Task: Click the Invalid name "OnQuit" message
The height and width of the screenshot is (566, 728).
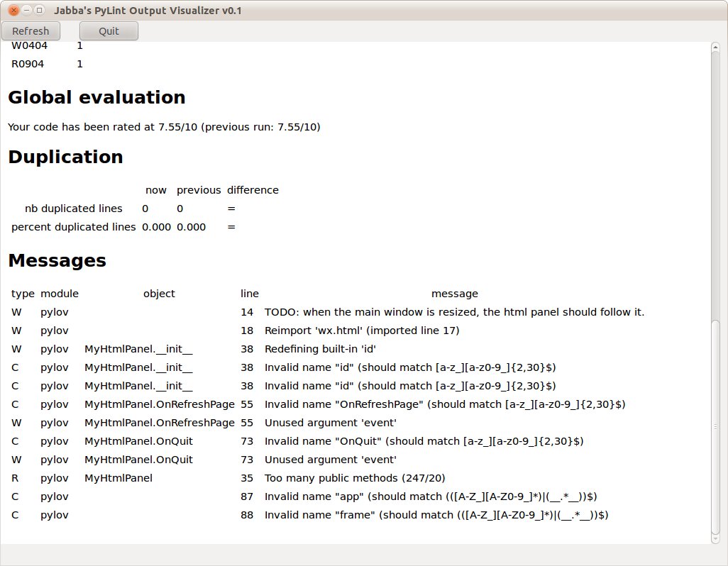Action: [424, 441]
